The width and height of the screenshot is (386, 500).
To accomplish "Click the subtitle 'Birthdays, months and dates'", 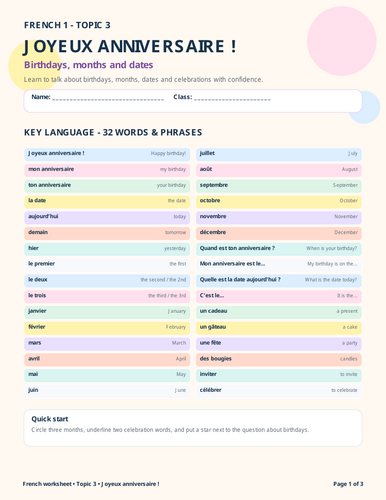I will pos(88,65).
